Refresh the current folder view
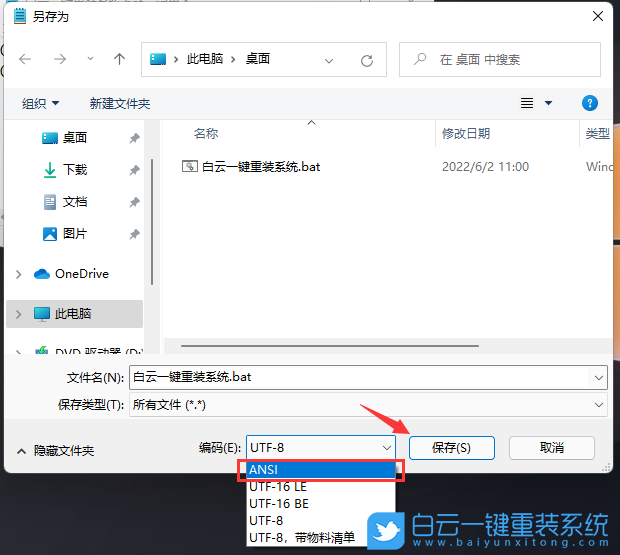Image resolution: width=620 pixels, height=555 pixels. pos(367,60)
